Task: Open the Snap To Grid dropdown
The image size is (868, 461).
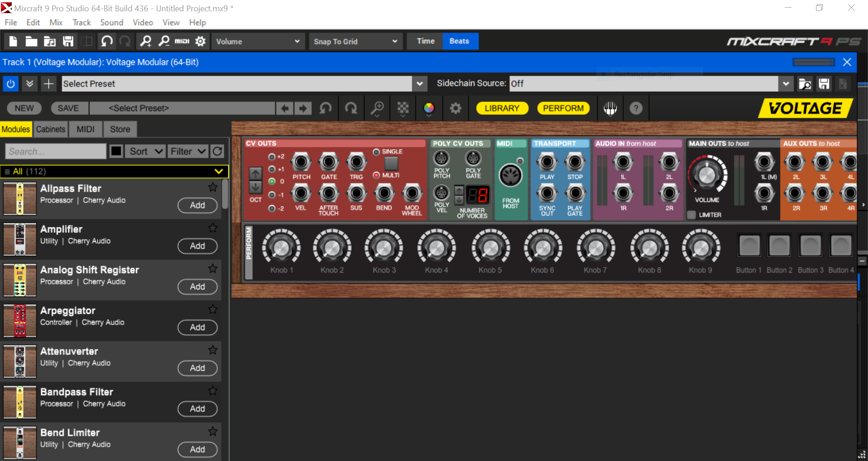Action: [355, 42]
